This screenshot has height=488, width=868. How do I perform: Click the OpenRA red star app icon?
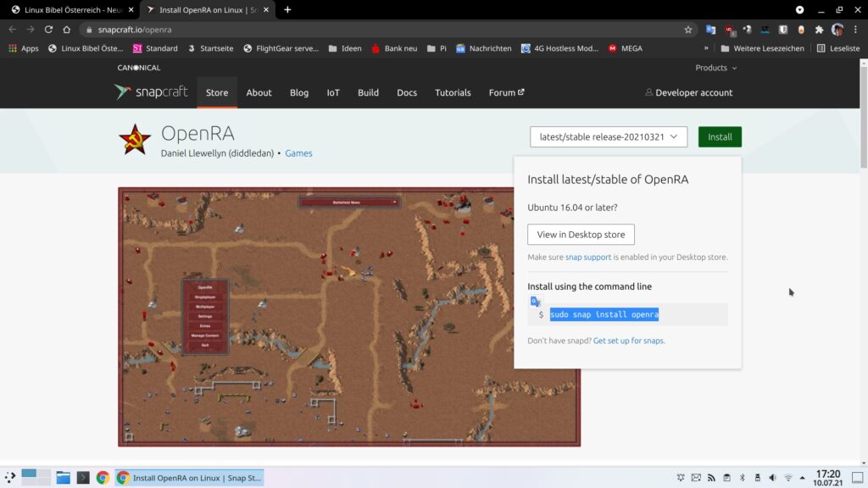pyautogui.click(x=135, y=140)
